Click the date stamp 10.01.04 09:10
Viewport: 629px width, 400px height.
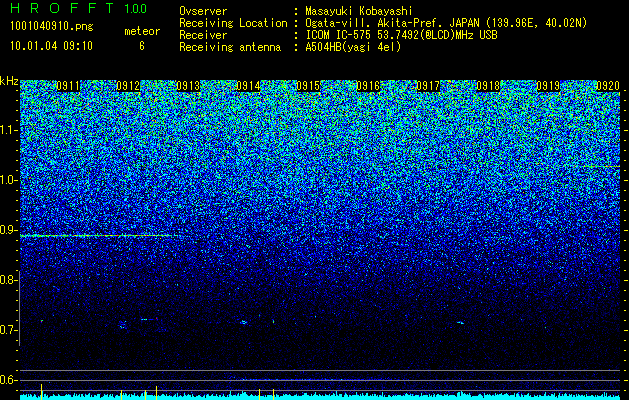click(x=51, y=46)
